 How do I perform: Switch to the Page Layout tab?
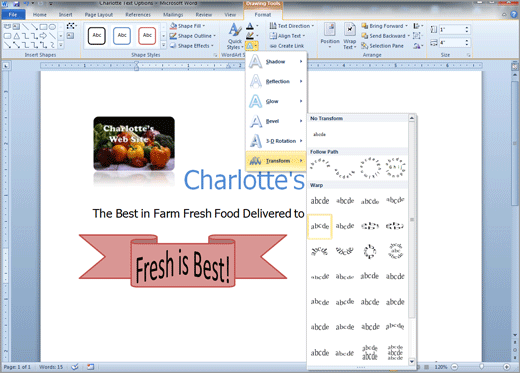tap(99, 15)
